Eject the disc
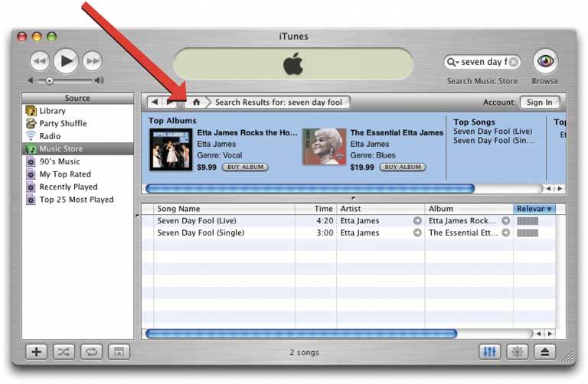The height and width of the screenshot is (384, 588). (544, 352)
